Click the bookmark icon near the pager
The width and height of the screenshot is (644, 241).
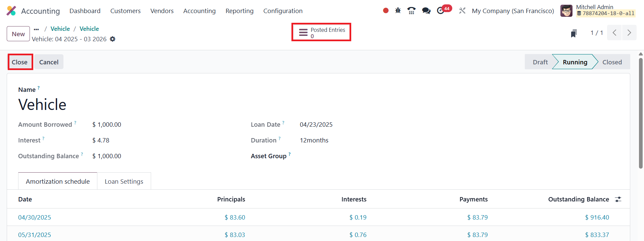[574, 33]
